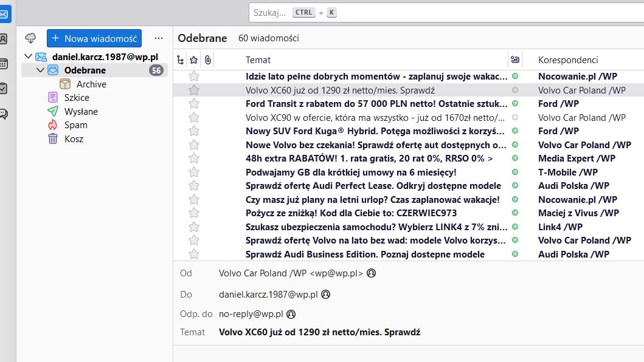
Task: Collapse the daniel.karcz.1987@wp.pl account
Action: (x=28, y=56)
